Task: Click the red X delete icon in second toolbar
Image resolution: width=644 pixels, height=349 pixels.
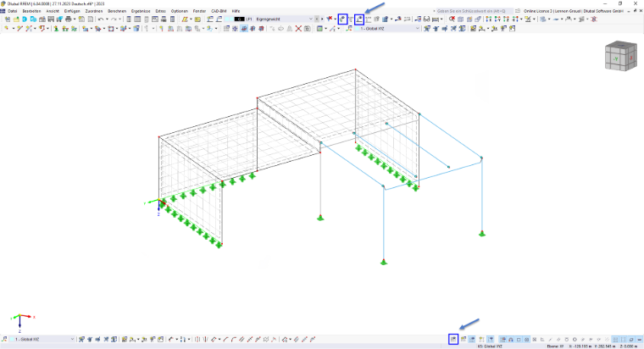Action: point(298,28)
